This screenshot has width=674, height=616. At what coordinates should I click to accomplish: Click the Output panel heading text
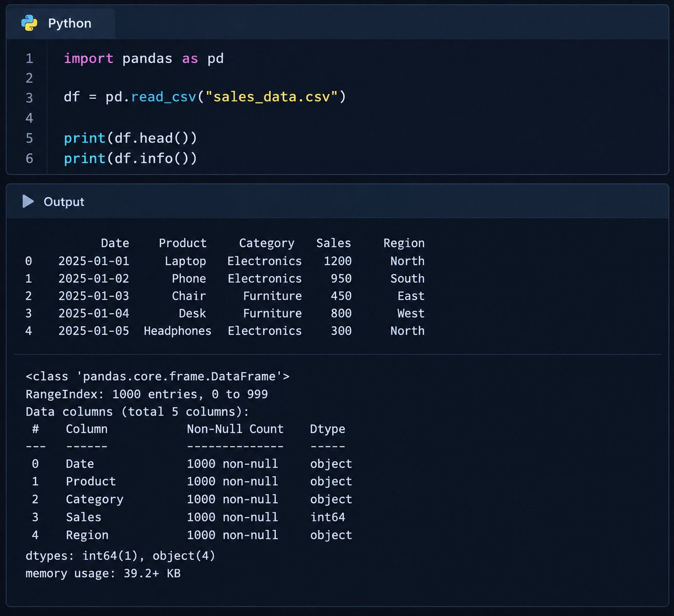pos(64,202)
